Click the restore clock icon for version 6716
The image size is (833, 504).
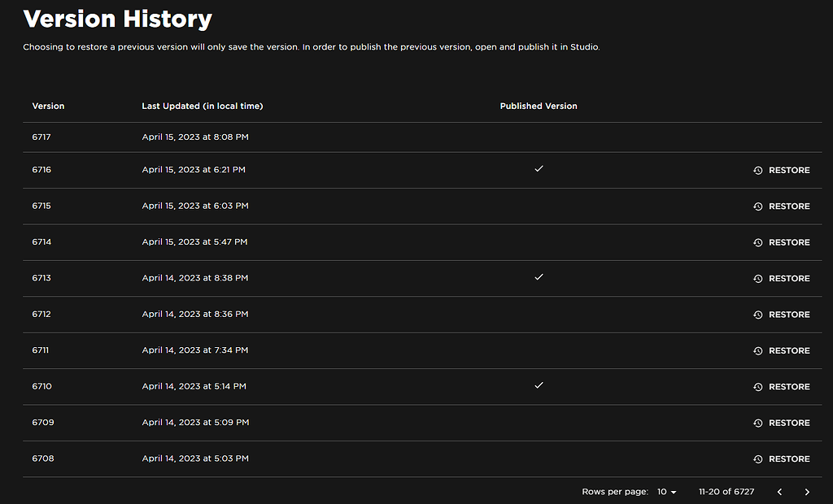point(759,170)
